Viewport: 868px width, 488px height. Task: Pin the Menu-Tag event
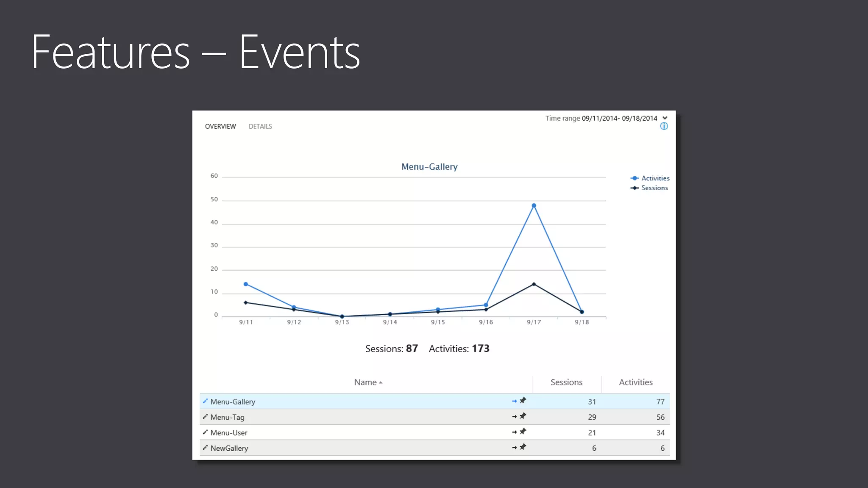point(523,416)
